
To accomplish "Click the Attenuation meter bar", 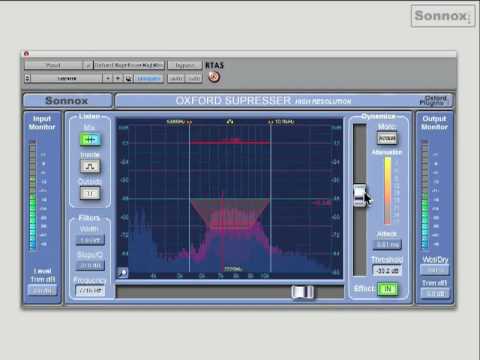I will [388, 191].
